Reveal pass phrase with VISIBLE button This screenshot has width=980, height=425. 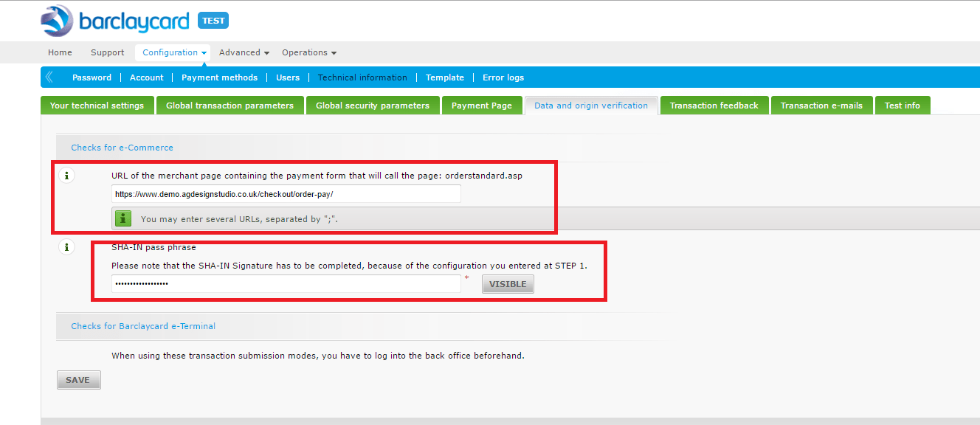click(508, 284)
